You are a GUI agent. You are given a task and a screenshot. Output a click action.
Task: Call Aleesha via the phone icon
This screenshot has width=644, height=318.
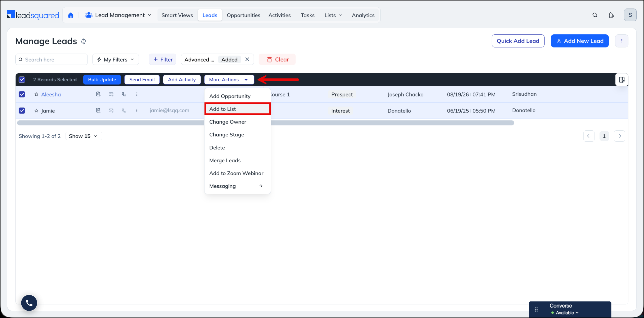(x=124, y=94)
